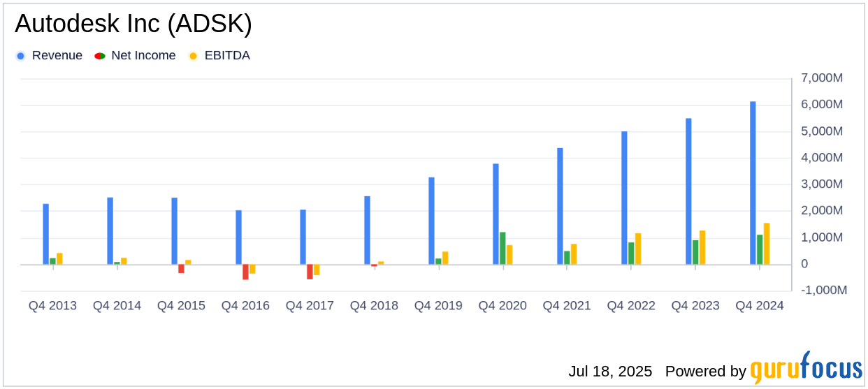Screen dimensions: 868x389
Task: Select the Q4 2023 blue revenue bar
Action: [x=689, y=191]
